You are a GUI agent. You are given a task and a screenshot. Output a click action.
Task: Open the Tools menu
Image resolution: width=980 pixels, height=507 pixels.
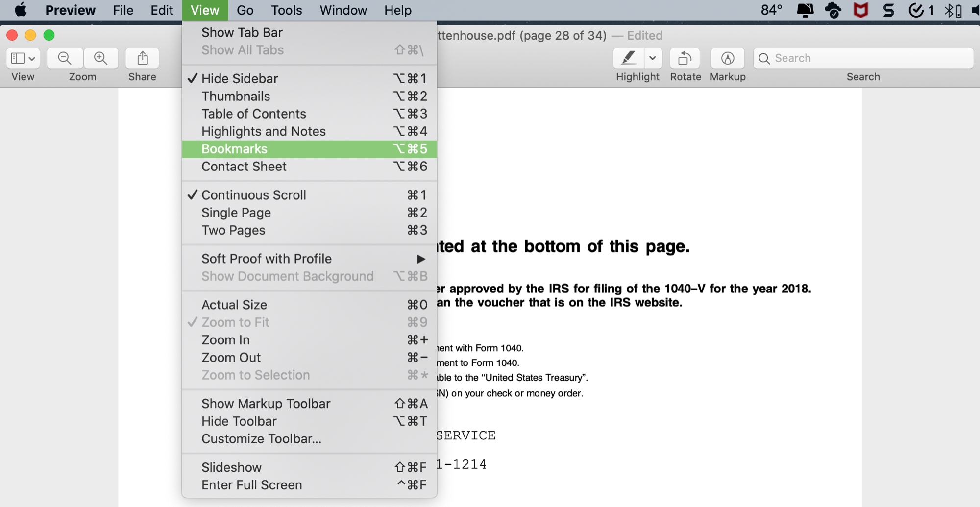[x=287, y=10]
